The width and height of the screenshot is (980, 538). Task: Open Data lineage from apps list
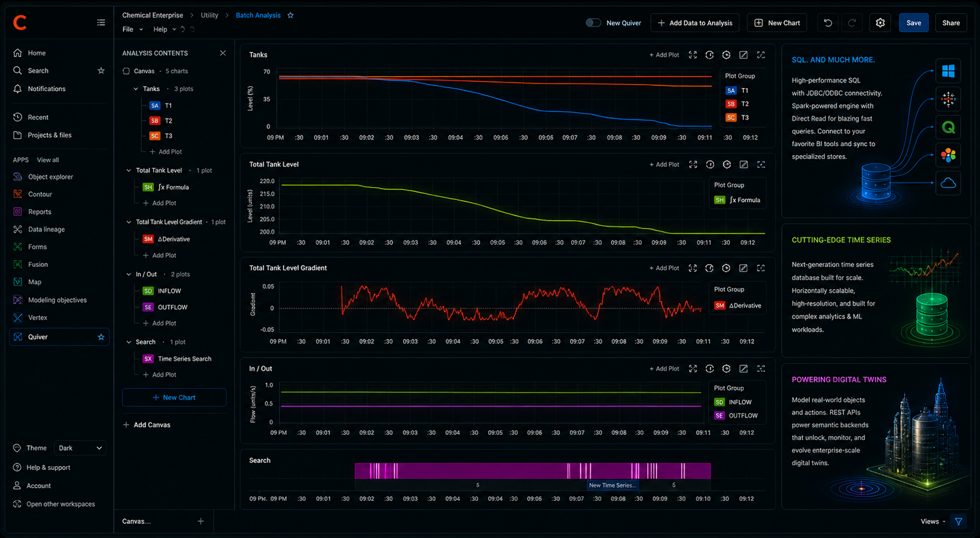pyautogui.click(x=46, y=229)
